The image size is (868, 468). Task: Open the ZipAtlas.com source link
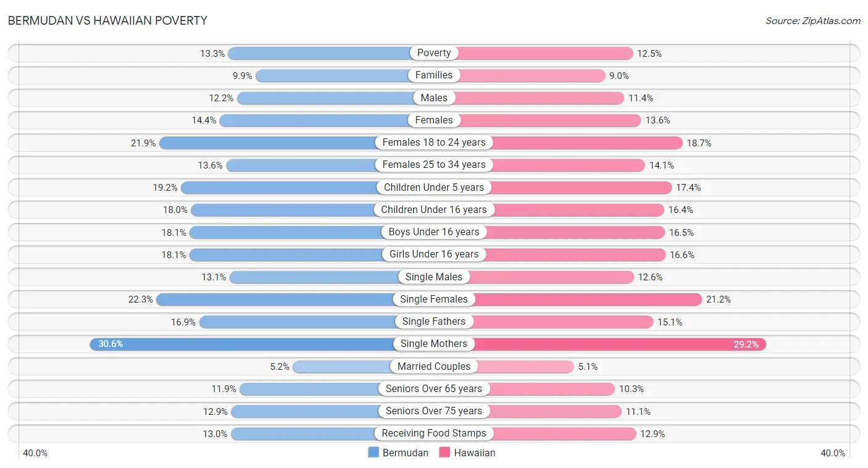coord(813,20)
